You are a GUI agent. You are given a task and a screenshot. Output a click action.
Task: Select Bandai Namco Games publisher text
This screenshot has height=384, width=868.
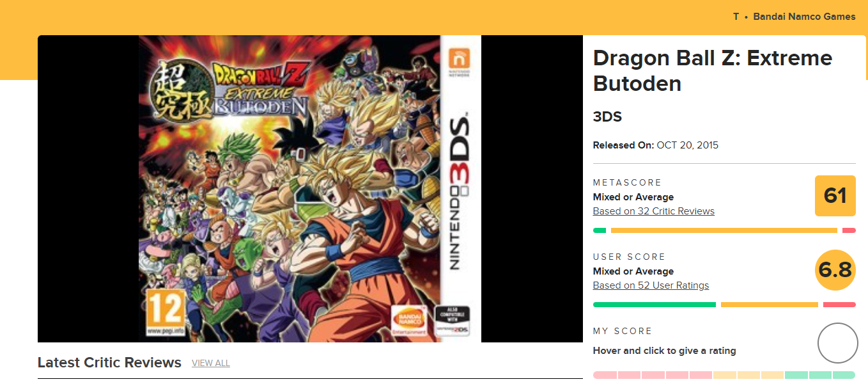804,17
